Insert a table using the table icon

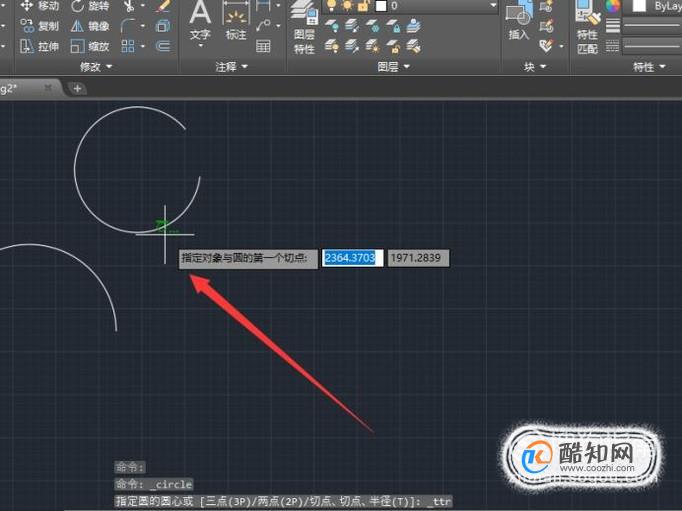point(263,46)
